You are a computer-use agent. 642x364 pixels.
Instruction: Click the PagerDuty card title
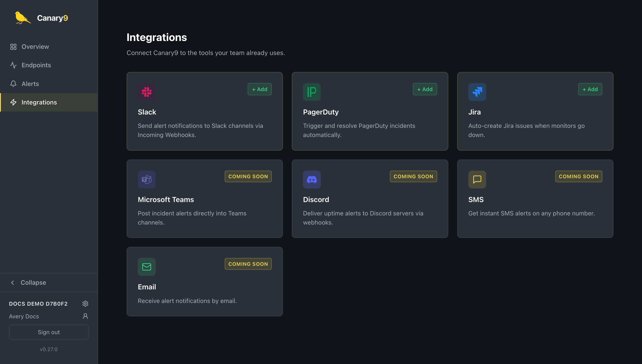coord(321,112)
